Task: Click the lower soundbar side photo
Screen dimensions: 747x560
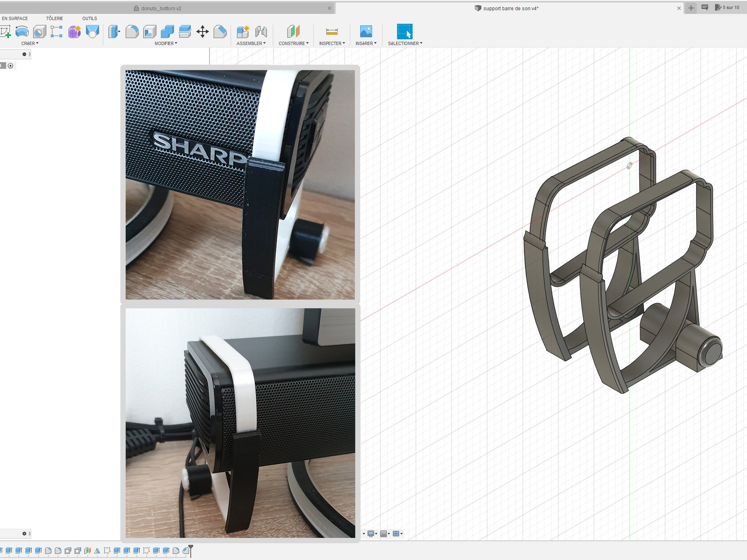Action: click(x=240, y=423)
